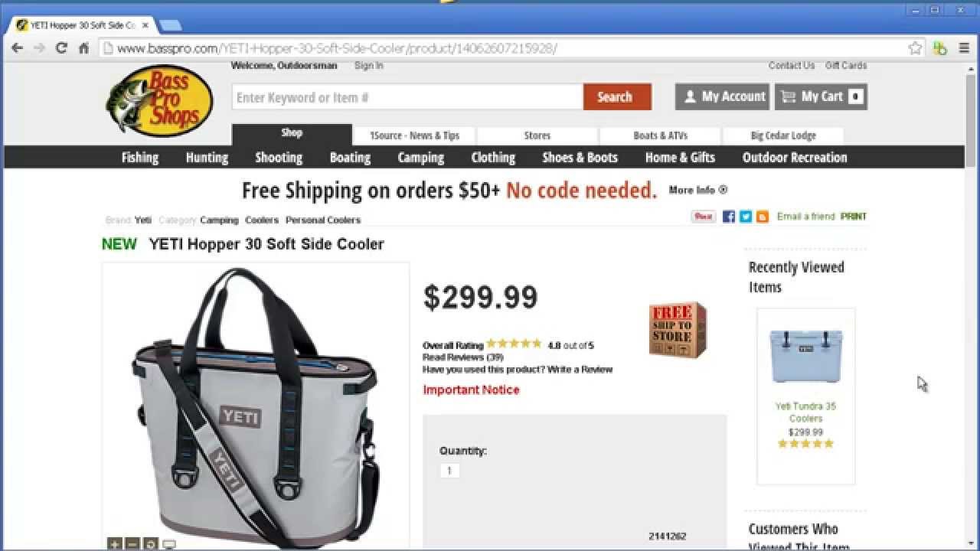The image size is (980, 551).
Task: Go to browser home page icon
Action: [x=84, y=48]
